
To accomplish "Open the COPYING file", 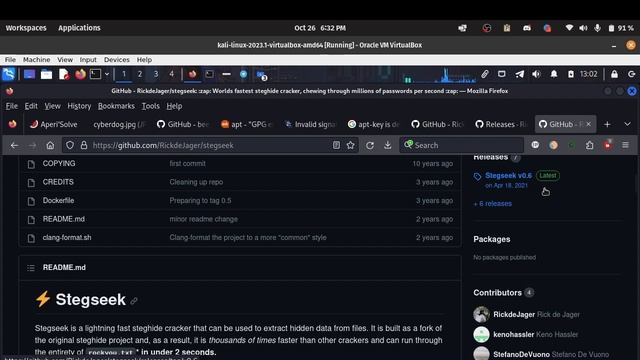I will tap(59, 163).
